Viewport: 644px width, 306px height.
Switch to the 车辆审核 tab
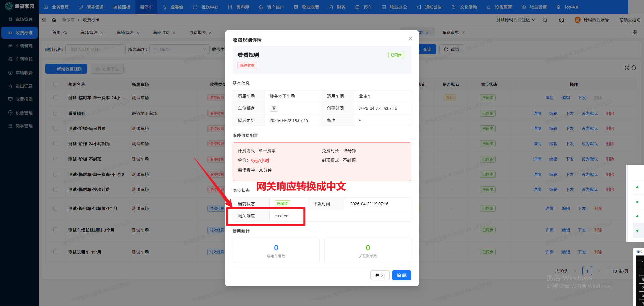[x=450, y=33]
